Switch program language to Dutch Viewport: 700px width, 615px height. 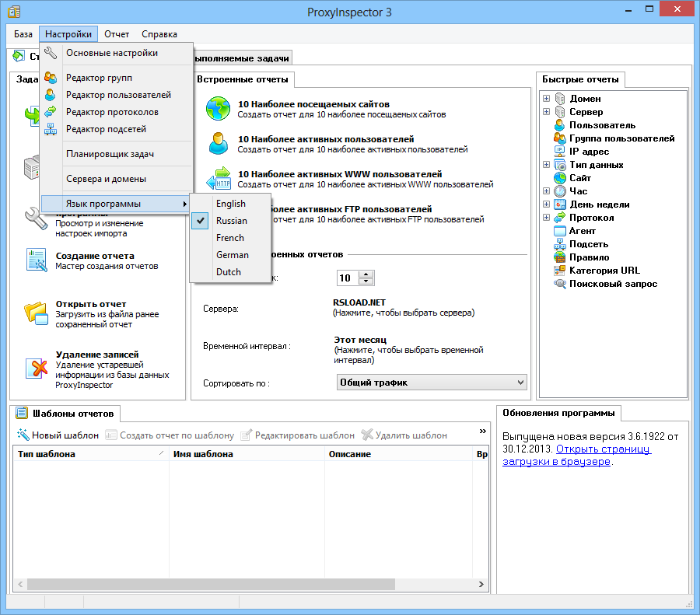coord(231,272)
